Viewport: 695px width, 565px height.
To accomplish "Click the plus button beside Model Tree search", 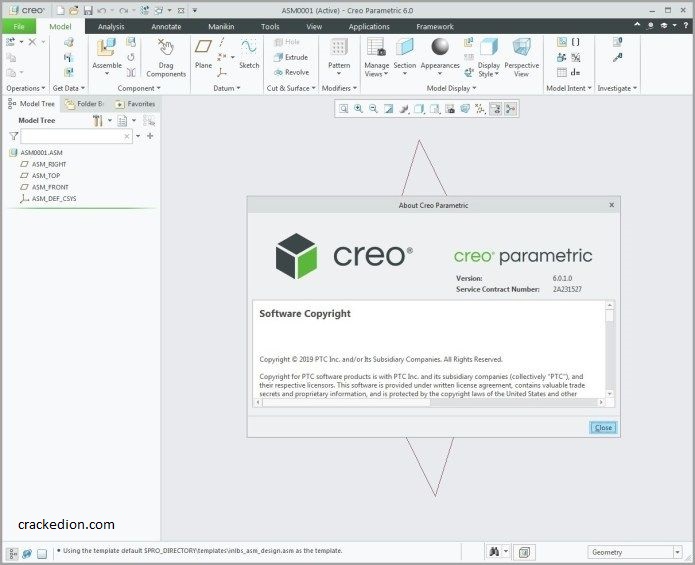I will pos(150,136).
